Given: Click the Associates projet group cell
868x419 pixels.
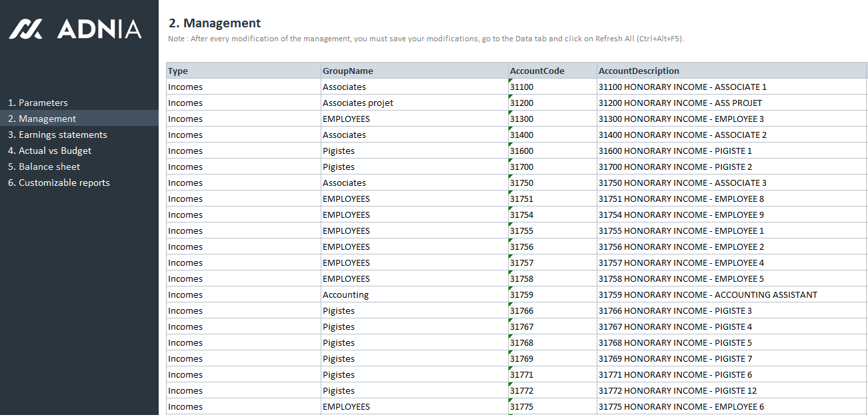Looking at the screenshot, I should point(358,103).
